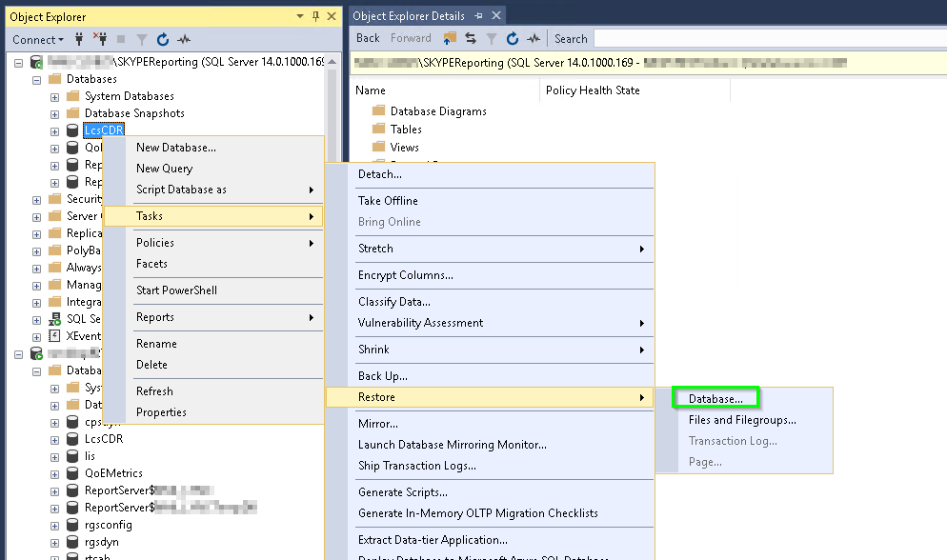Click the Back button in Details toolbar
The width and height of the screenshot is (947, 560).
(368, 38)
